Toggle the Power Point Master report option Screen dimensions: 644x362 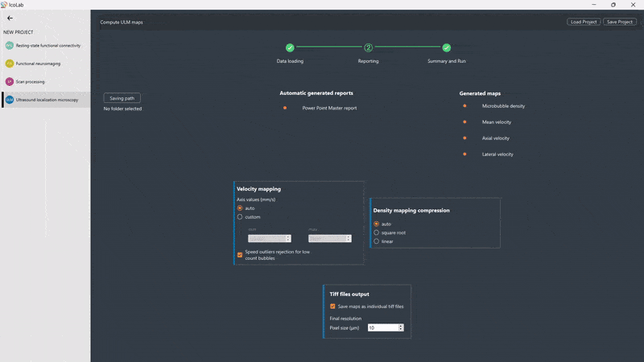[x=285, y=108]
